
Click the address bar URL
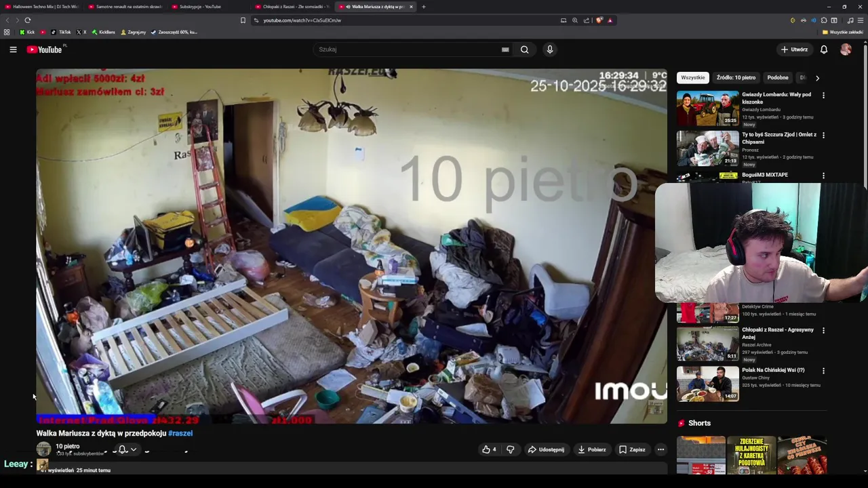302,20
